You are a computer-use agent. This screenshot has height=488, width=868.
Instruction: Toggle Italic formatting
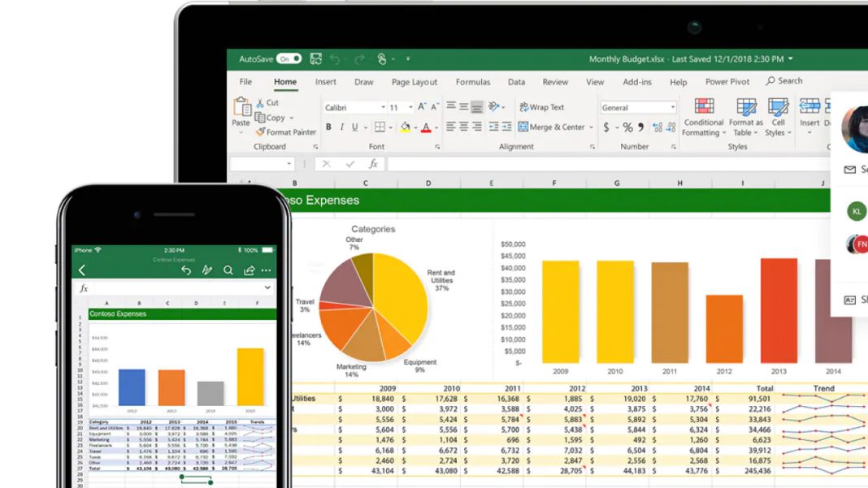341,127
